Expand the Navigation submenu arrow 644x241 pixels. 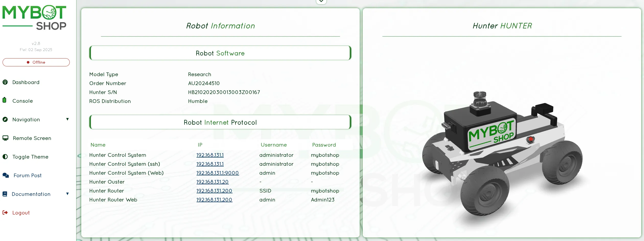point(67,119)
